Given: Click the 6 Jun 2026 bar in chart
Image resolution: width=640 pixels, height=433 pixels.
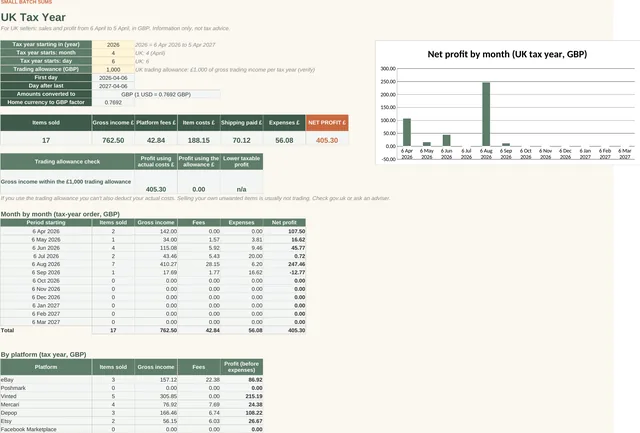Looking at the screenshot, I should coord(447,140).
